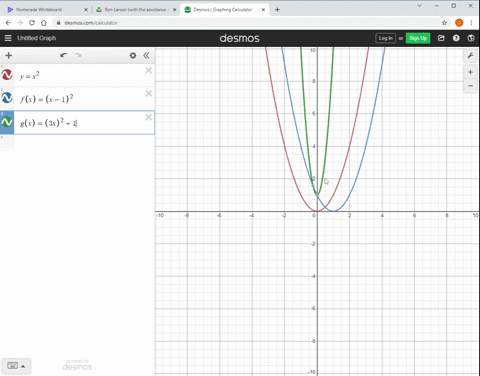Close the Numerade Whiteboard tab
480x376 pixels.
pyautogui.click(x=86, y=10)
